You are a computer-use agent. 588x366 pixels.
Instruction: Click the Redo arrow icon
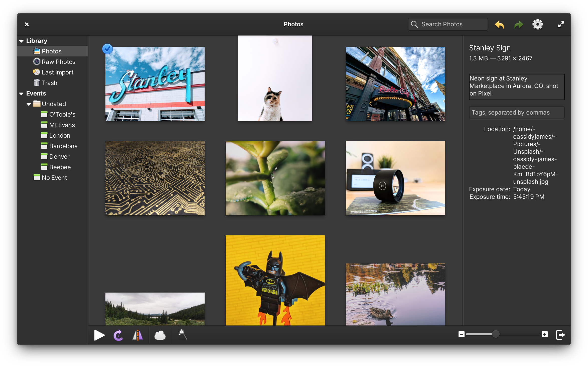(518, 24)
